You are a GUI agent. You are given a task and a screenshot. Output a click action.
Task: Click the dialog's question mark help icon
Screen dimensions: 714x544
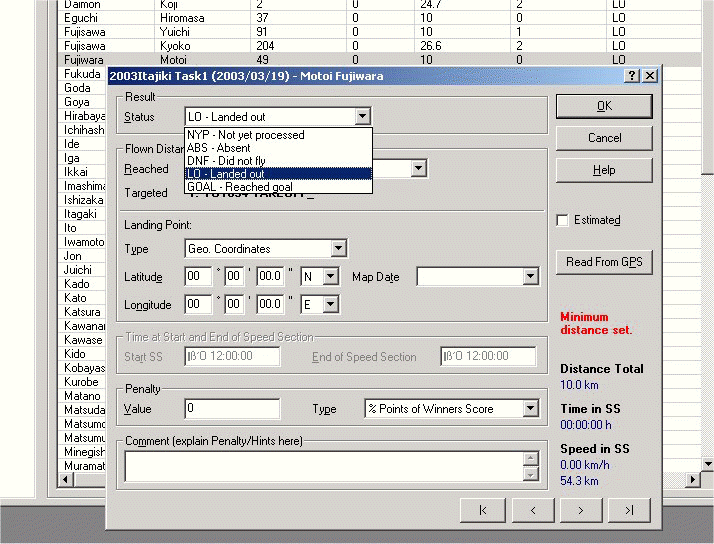(632, 76)
